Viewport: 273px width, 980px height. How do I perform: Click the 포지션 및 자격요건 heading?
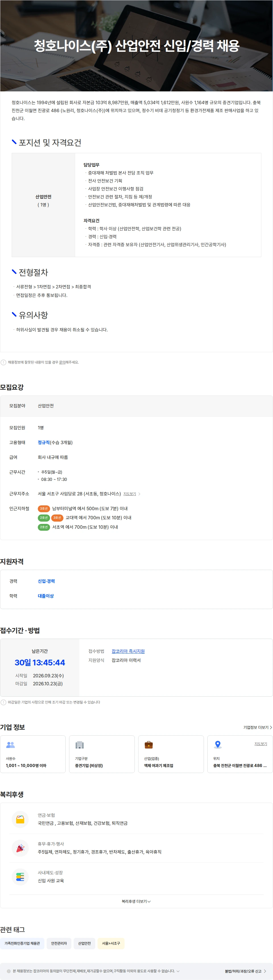pos(50,143)
